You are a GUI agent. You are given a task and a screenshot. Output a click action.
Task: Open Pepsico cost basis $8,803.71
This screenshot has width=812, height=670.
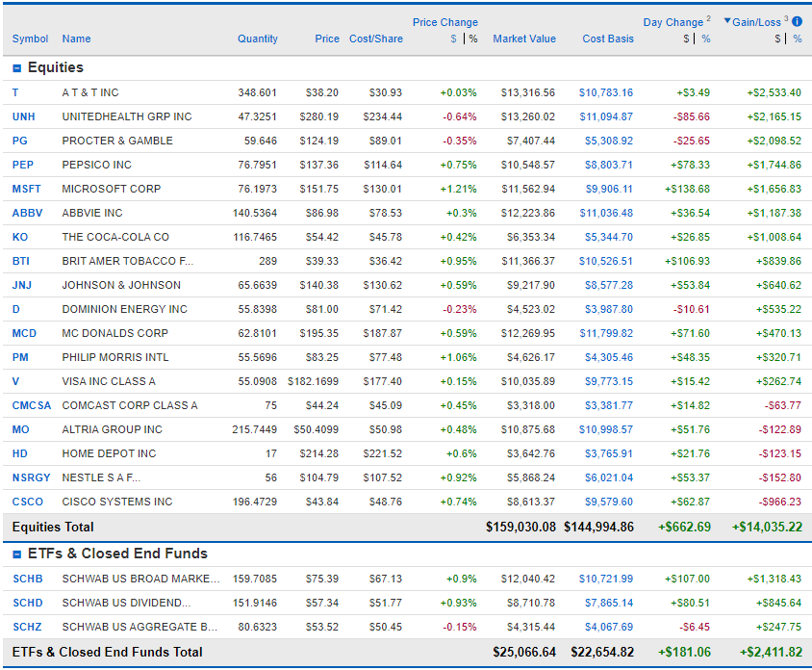(x=608, y=165)
